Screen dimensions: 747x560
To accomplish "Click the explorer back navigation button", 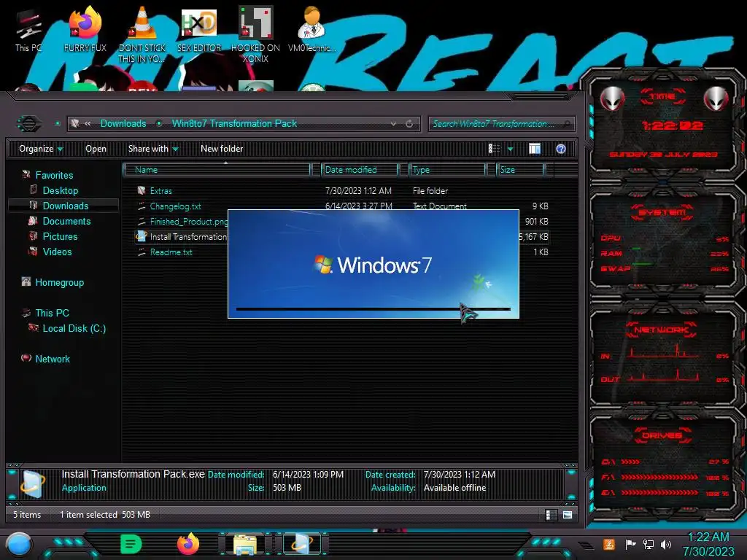I will 29,124.
